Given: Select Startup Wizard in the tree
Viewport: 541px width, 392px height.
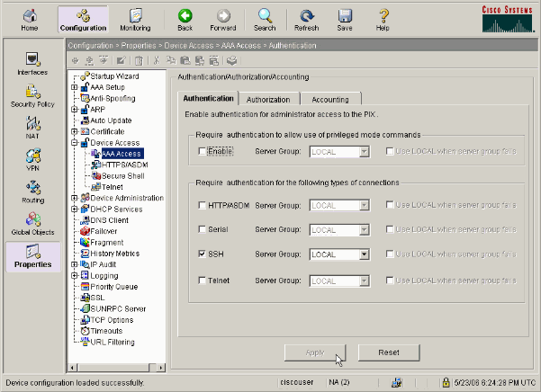Looking at the screenshot, I should tap(114, 76).
